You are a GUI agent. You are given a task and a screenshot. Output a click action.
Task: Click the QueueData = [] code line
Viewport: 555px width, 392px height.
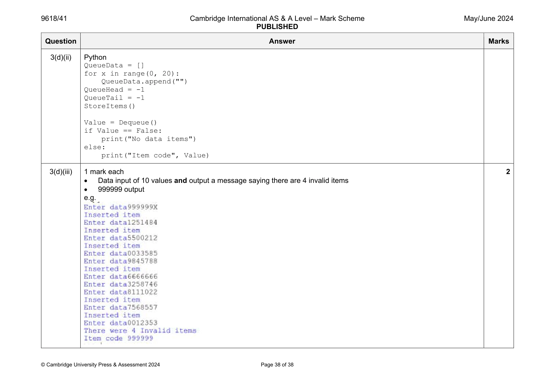pyautogui.click(x=114, y=65)
